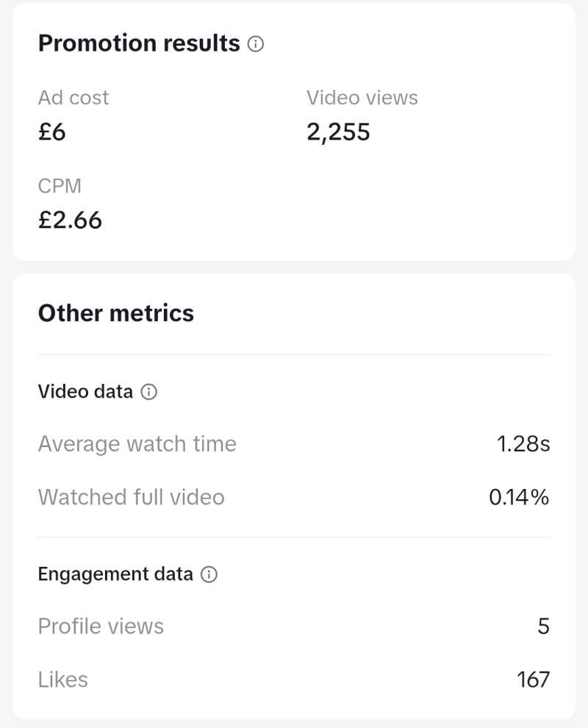The width and height of the screenshot is (588, 728).
Task: Click the Other metrics heading
Action: [116, 313]
